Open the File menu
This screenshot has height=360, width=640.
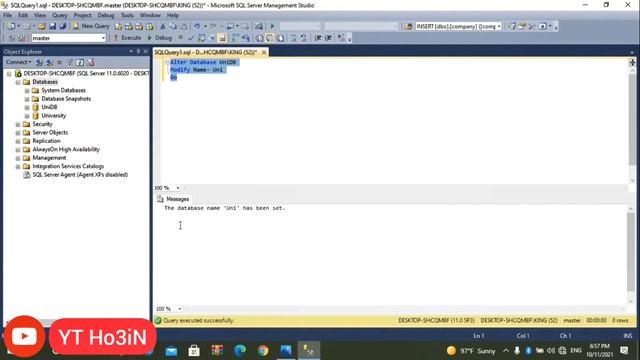click(8, 15)
